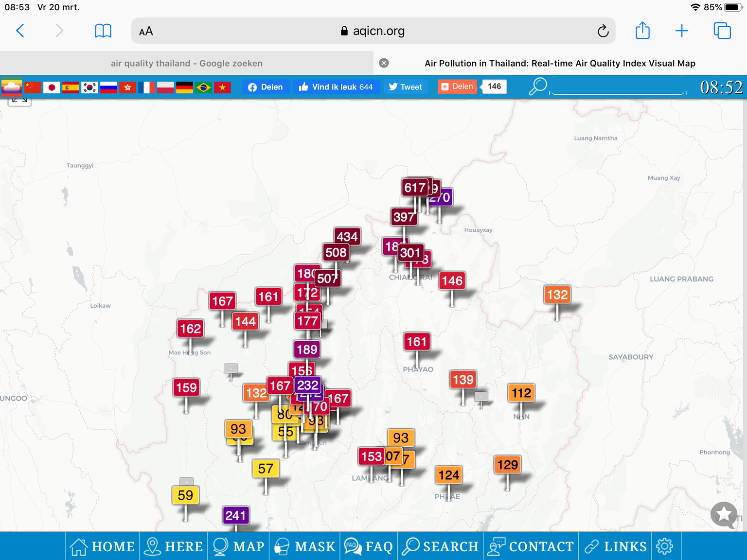Switch language with the Poland flag
Viewport: 747px width, 560px height.
(x=165, y=87)
